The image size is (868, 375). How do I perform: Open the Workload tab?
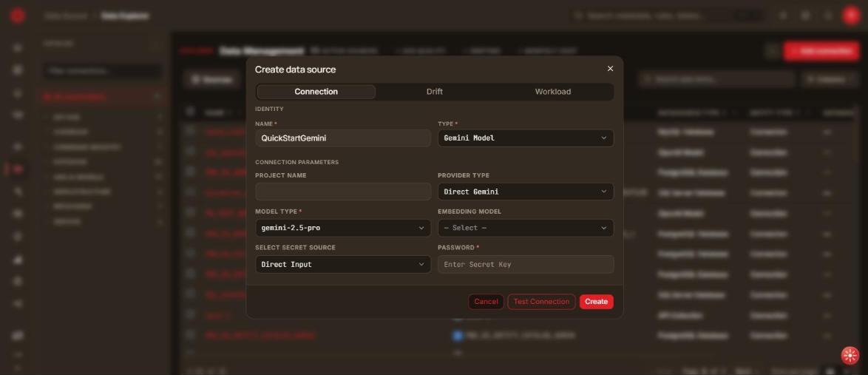(552, 92)
